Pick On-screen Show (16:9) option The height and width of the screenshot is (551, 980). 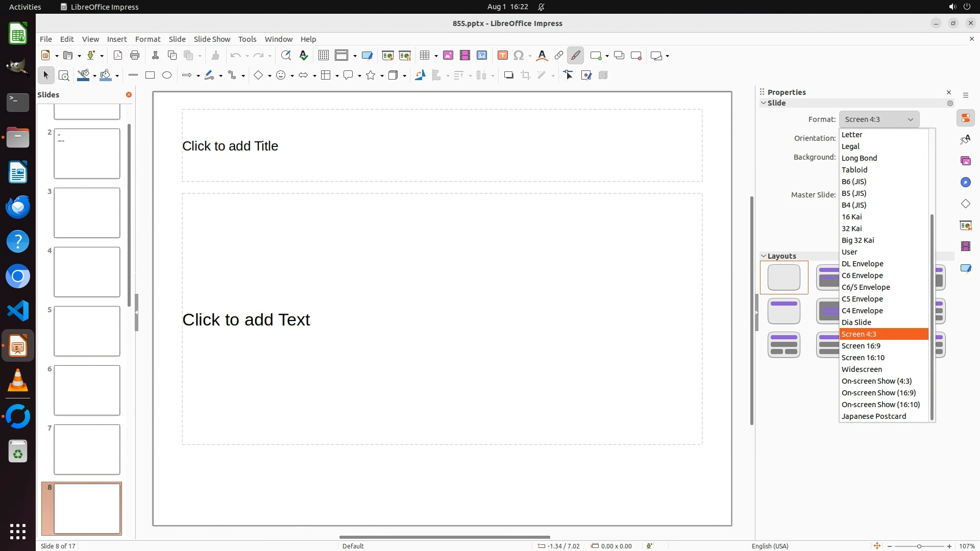(878, 393)
